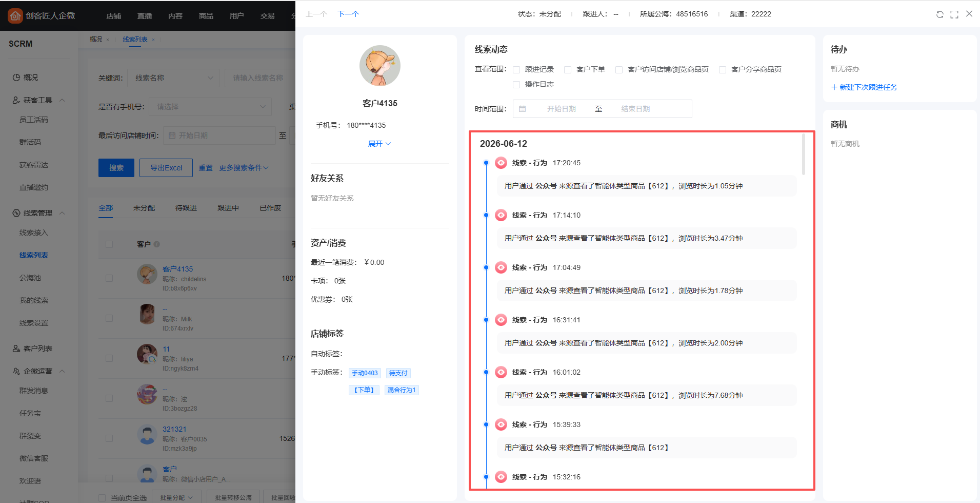This screenshot has width=980, height=503.
Task: Click the 创客匠人企微 logo icon
Action: point(15,16)
